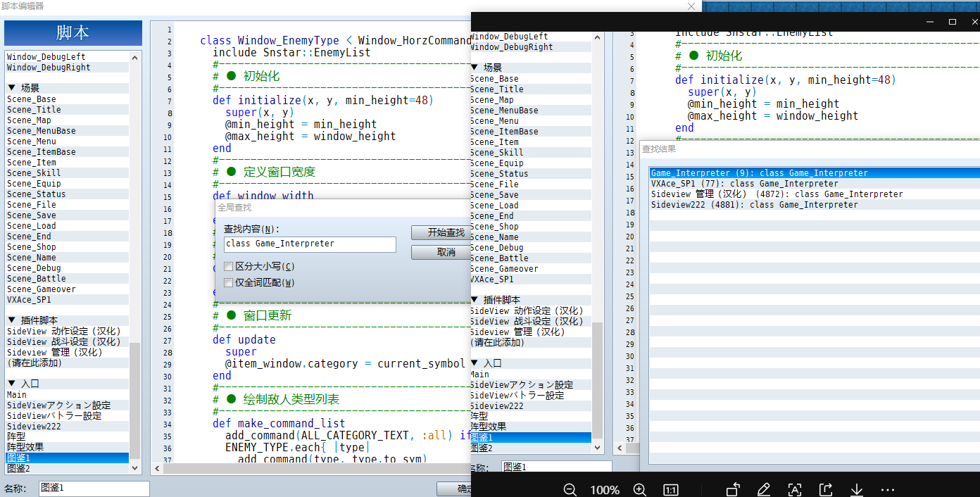Click the 全局查找 dialog title bar
The height and width of the screenshot is (497, 980).
coord(343,208)
